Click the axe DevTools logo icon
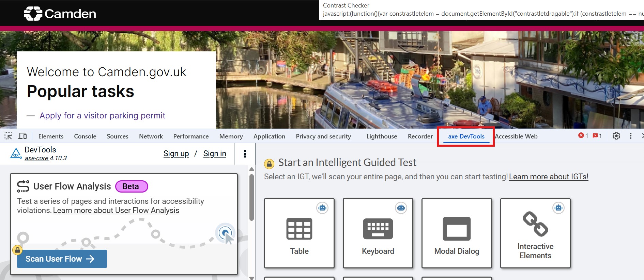This screenshot has height=280, width=644. pyautogui.click(x=16, y=153)
